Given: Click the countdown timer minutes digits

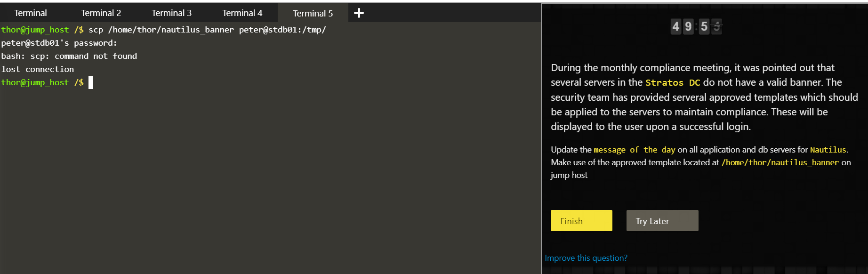Looking at the screenshot, I should pos(682,26).
